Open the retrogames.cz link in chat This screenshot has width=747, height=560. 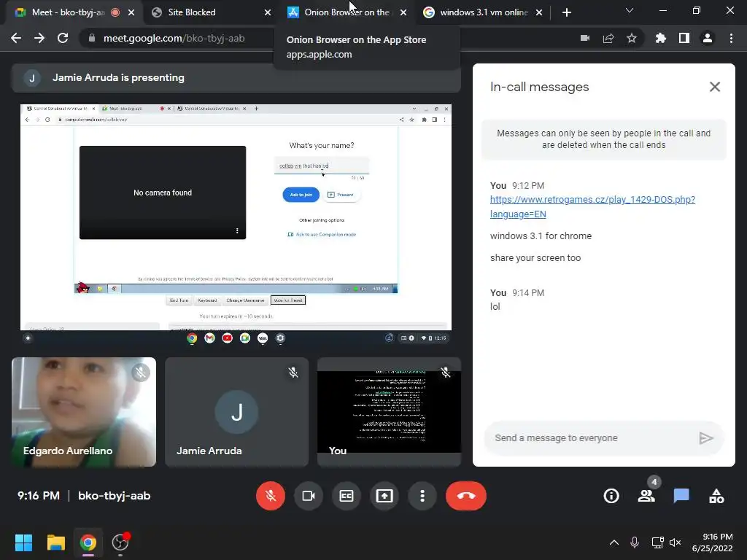point(592,206)
